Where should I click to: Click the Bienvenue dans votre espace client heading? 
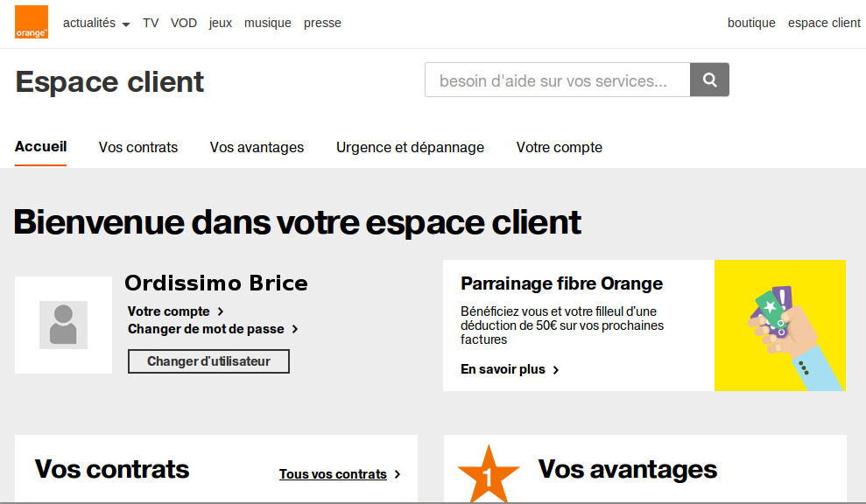(x=297, y=222)
